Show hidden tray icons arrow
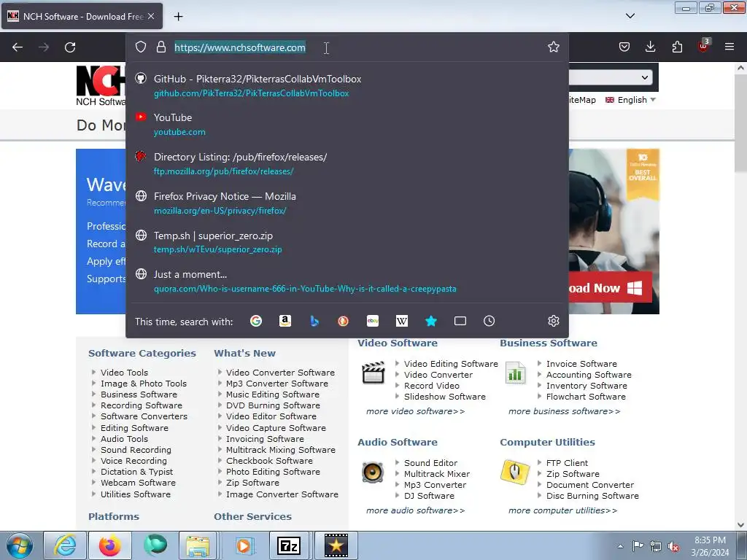747x560 pixels. [620, 546]
